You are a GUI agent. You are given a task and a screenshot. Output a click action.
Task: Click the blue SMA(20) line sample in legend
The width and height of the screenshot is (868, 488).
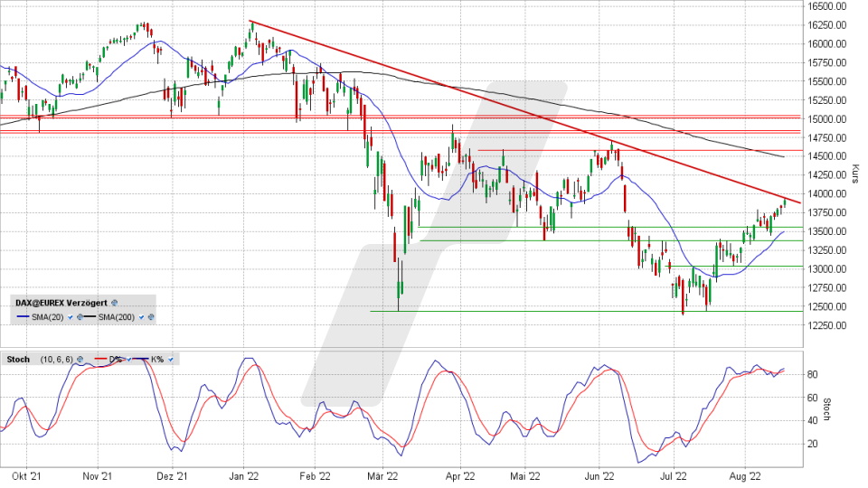pos(22,317)
